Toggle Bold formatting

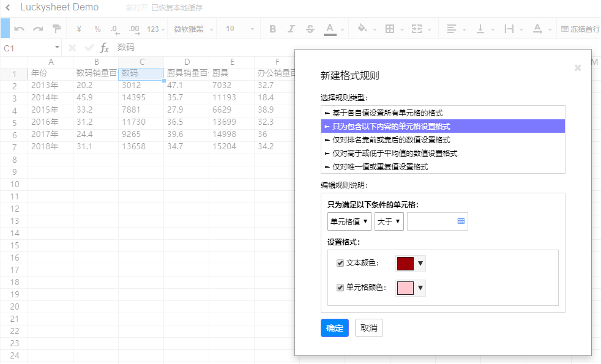tap(272, 28)
